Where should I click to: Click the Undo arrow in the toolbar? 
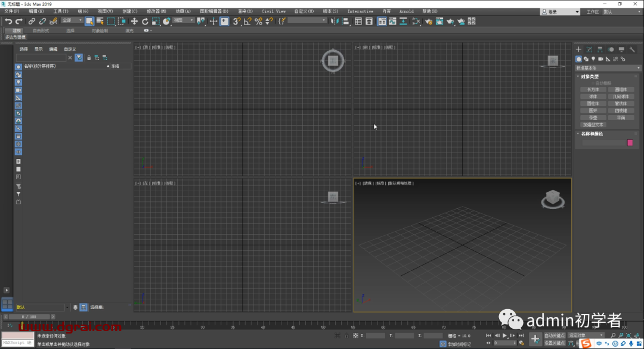pyautogui.click(x=8, y=21)
